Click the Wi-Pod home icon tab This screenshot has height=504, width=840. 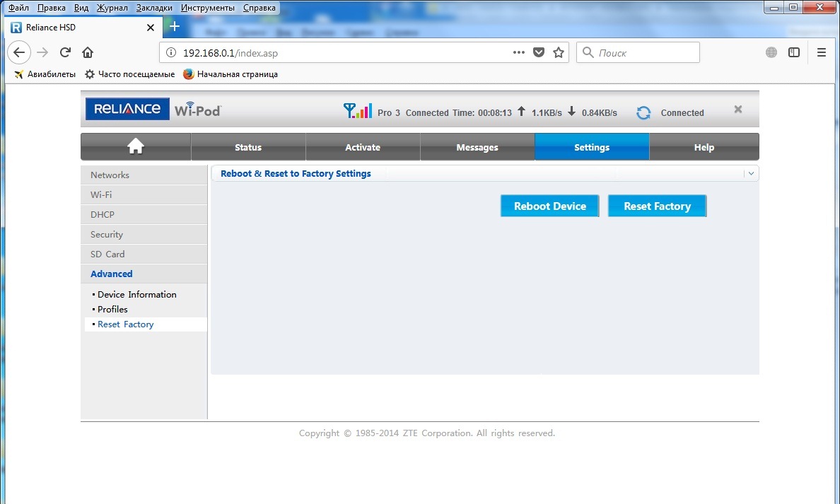[136, 147]
